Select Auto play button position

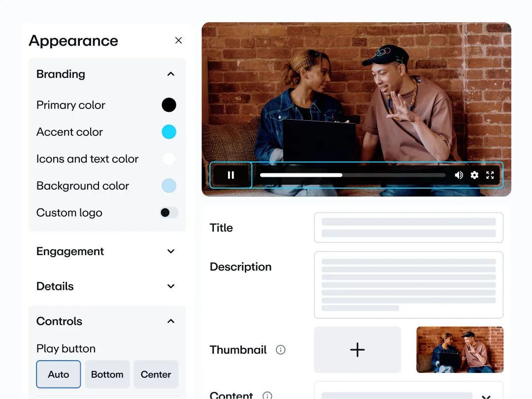tap(58, 374)
